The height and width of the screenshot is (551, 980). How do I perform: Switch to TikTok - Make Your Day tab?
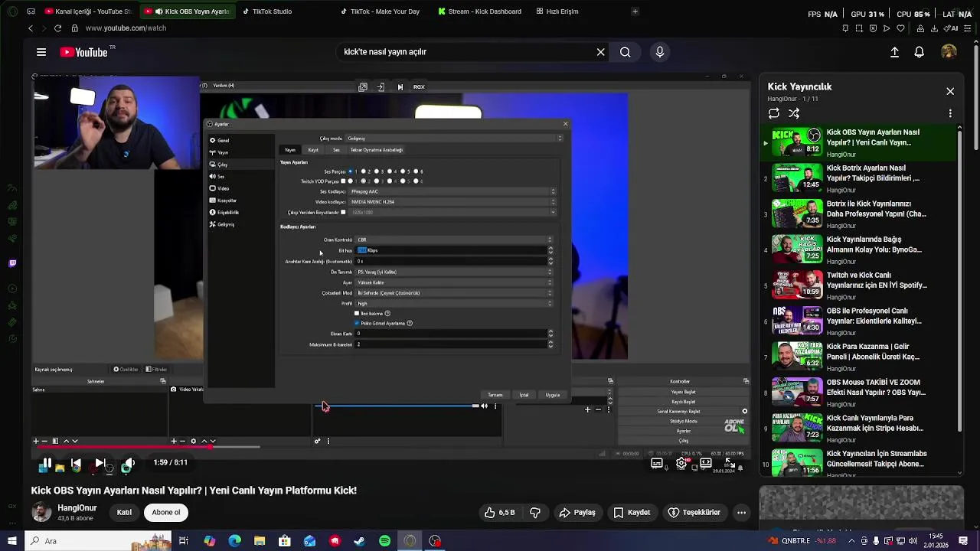pyautogui.click(x=386, y=11)
